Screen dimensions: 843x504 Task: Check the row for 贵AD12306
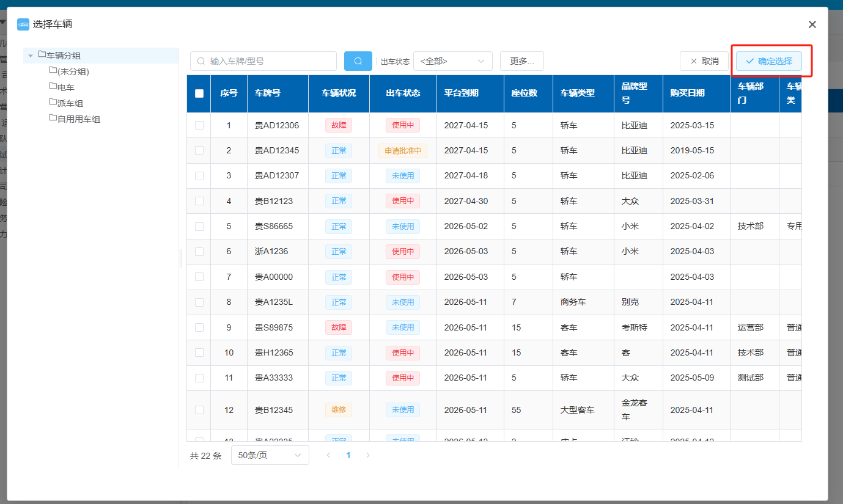(199, 125)
